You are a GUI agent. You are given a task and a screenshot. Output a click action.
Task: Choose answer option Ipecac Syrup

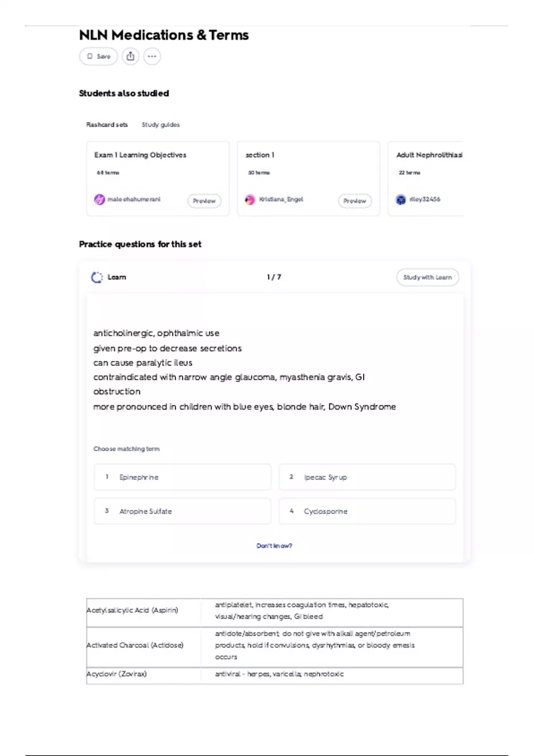coord(367,477)
